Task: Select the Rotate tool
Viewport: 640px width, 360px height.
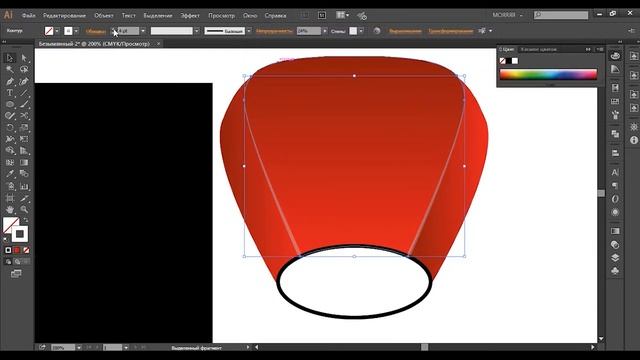Action: pos(10,128)
